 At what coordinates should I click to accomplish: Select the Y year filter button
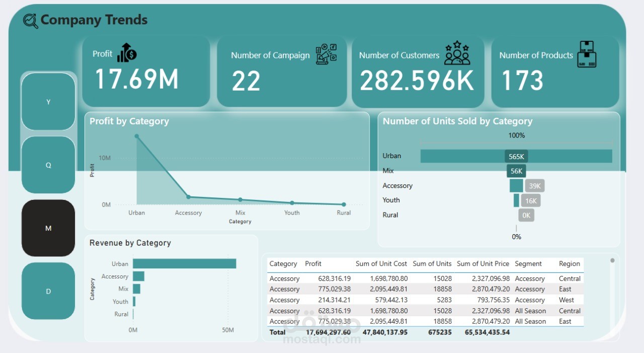pyautogui.click(x=48, y=102)
